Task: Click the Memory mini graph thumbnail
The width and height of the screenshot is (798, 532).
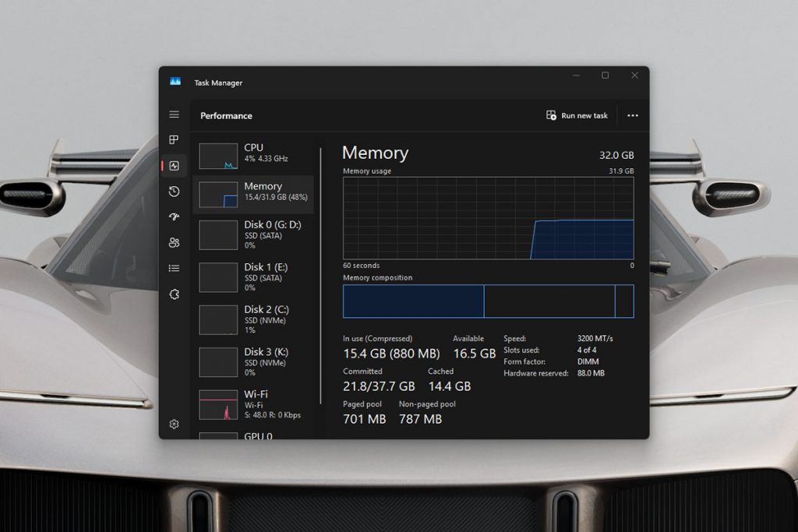Action: click(218, 194)
